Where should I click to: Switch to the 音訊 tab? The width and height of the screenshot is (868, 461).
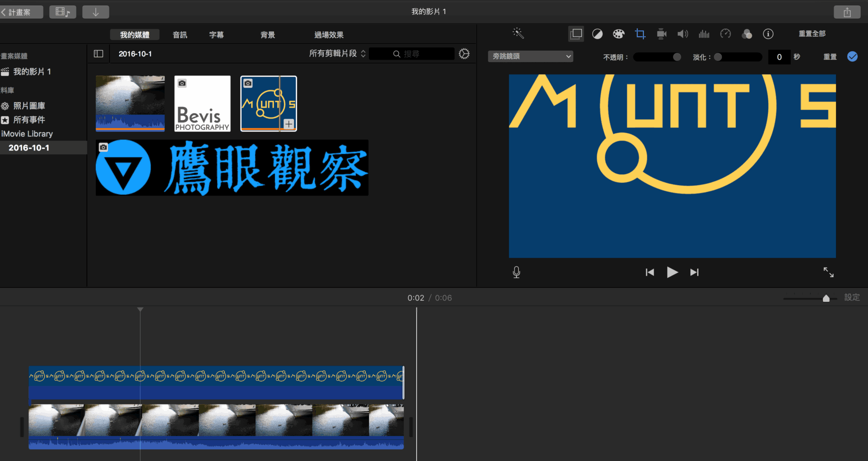[180, 35]
